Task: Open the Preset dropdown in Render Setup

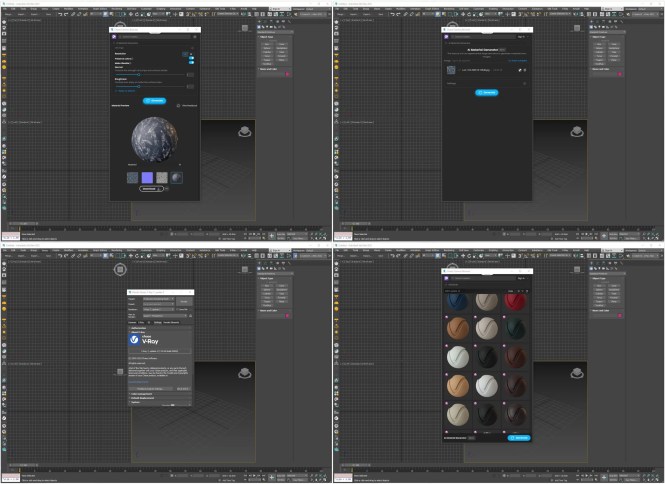Action: click(x=159, y=304)
